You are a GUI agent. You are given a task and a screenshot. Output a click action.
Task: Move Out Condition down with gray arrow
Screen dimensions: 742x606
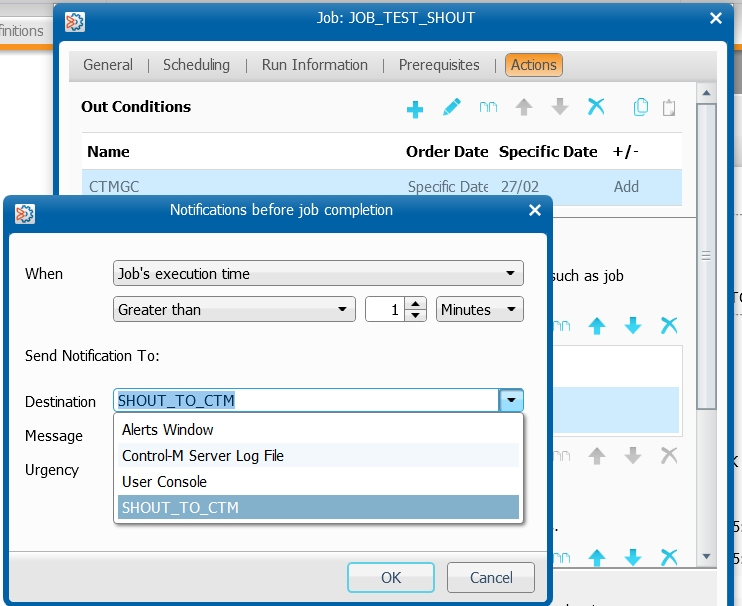point(560,107)
